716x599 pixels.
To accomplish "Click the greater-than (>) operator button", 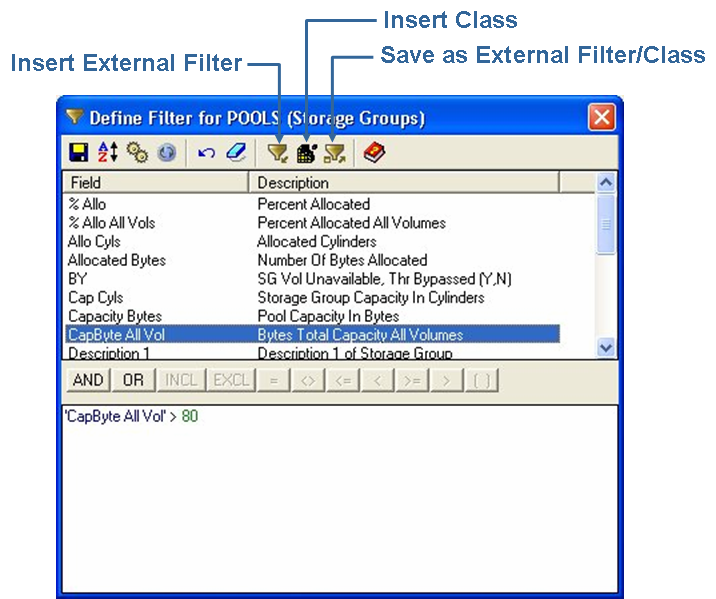I will [x=447, y=380].
